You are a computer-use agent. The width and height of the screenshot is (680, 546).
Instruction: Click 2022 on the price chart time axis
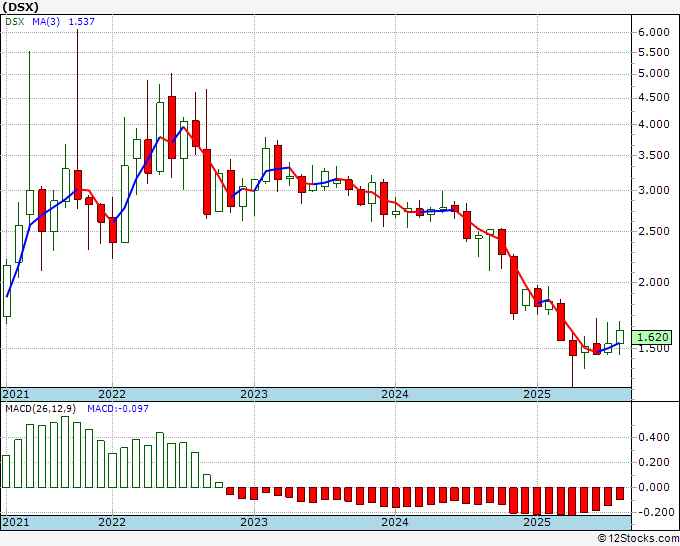112,394
